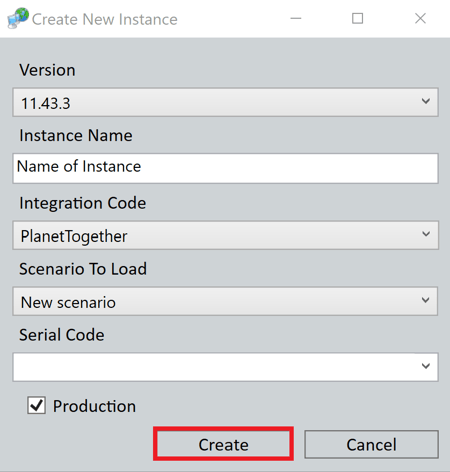
Task: Close the Create New Instance dialog
Action: 420,18
